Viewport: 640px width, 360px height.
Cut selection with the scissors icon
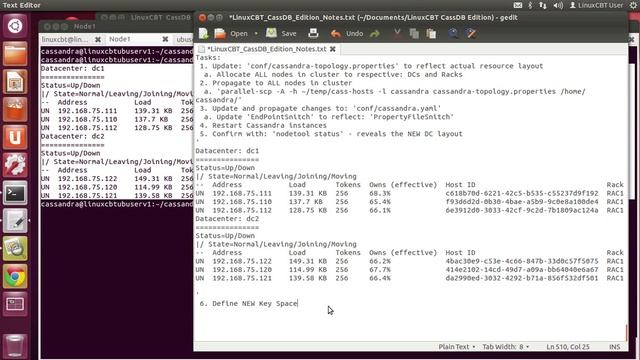(x=397, y=33)
